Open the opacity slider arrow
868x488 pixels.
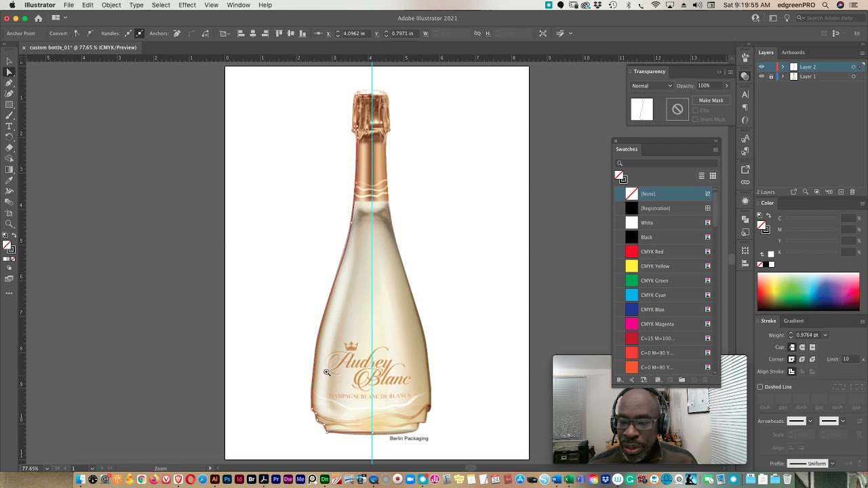tap(726, 86)
